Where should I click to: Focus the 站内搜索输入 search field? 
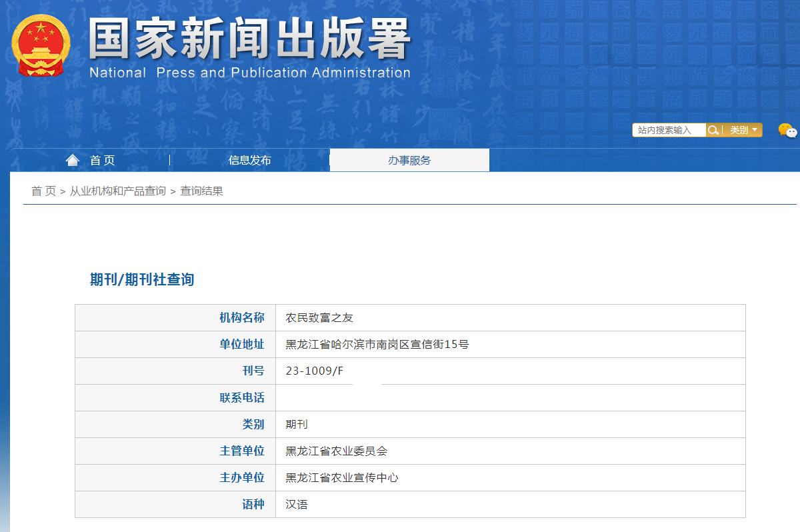pos(669,130)
